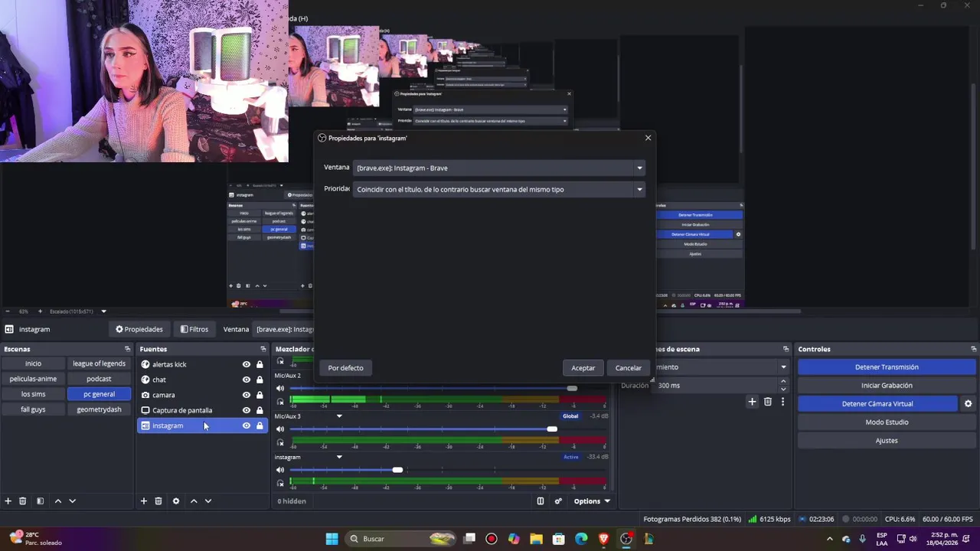
Task: Hide Captura de pantalla eye icon
Action: click(247, 410)
